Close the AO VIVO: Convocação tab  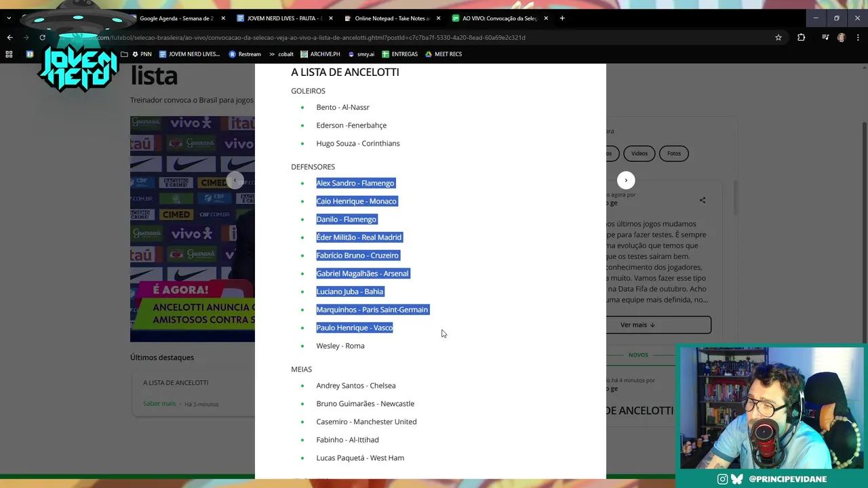pyautogui.click(x=546, y=18)
